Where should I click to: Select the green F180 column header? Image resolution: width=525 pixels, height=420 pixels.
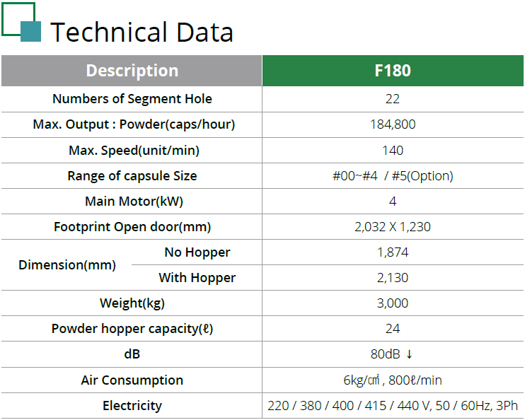393,71
